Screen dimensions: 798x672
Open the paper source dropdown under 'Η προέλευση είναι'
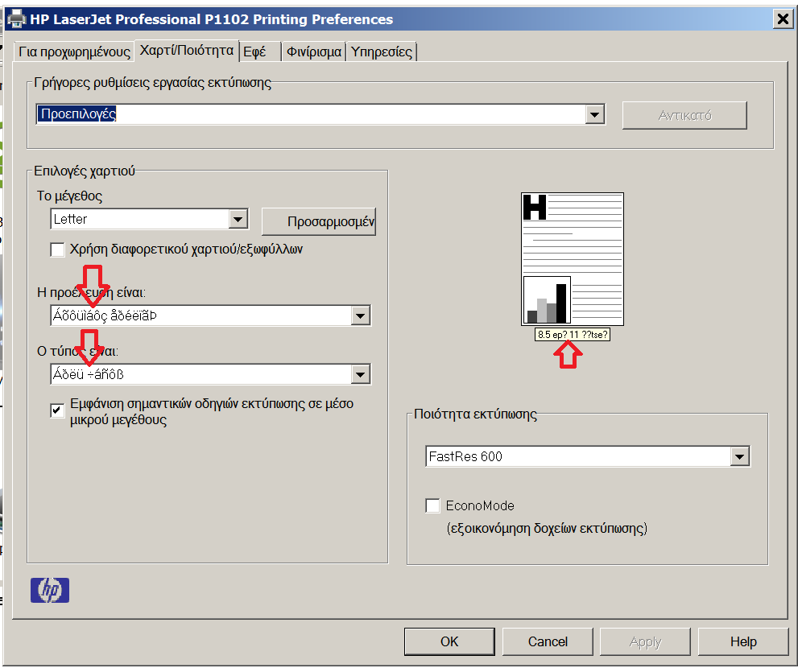pyautogui.click(x=362, y=315)
